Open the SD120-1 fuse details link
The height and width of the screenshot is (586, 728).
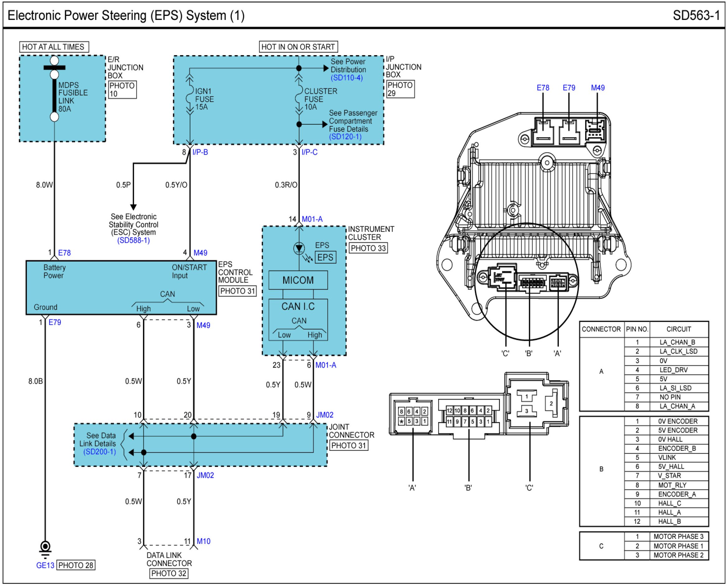345,137
